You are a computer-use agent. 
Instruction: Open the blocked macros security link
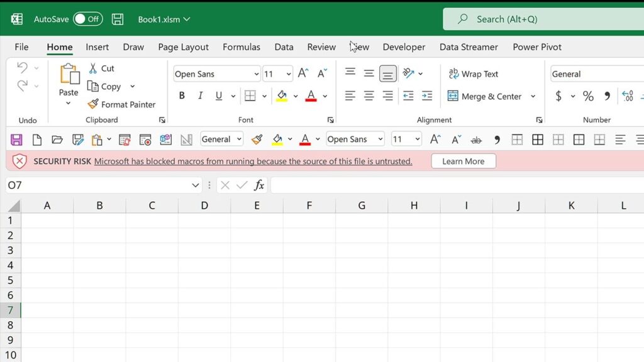click(252, 161)
